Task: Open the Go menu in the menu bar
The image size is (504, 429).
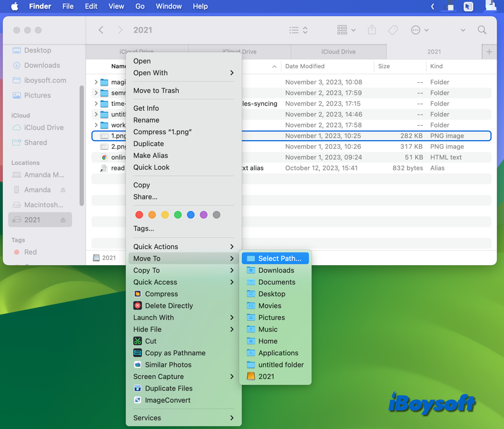Action: coord(140,6)
